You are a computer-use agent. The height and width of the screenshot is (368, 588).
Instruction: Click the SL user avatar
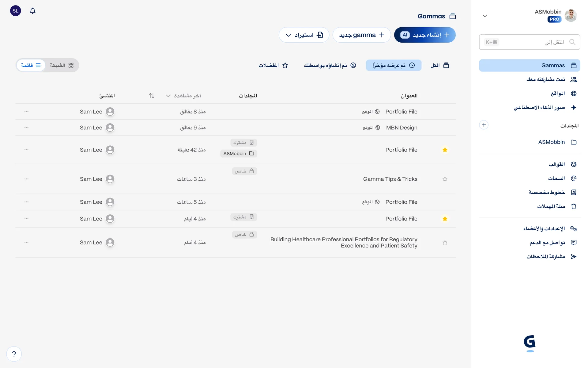pos(16,11)
